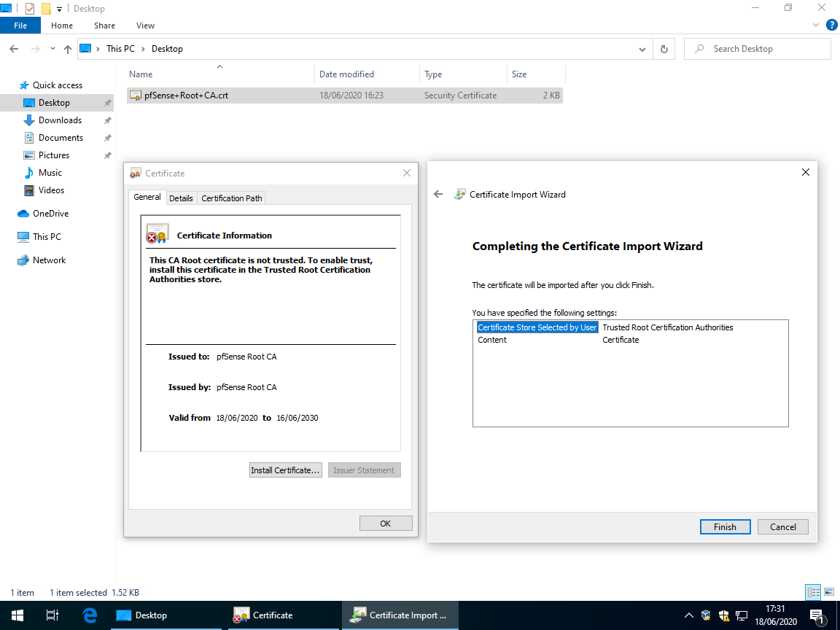Open Network in navigation pane
Image resolution: width=840 pixels, height=630 pixels.
pos(49,260)
